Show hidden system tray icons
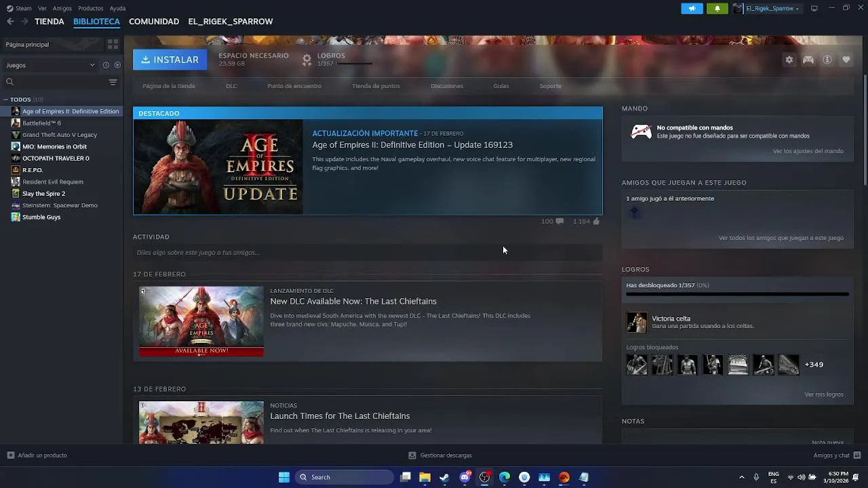 741,477
